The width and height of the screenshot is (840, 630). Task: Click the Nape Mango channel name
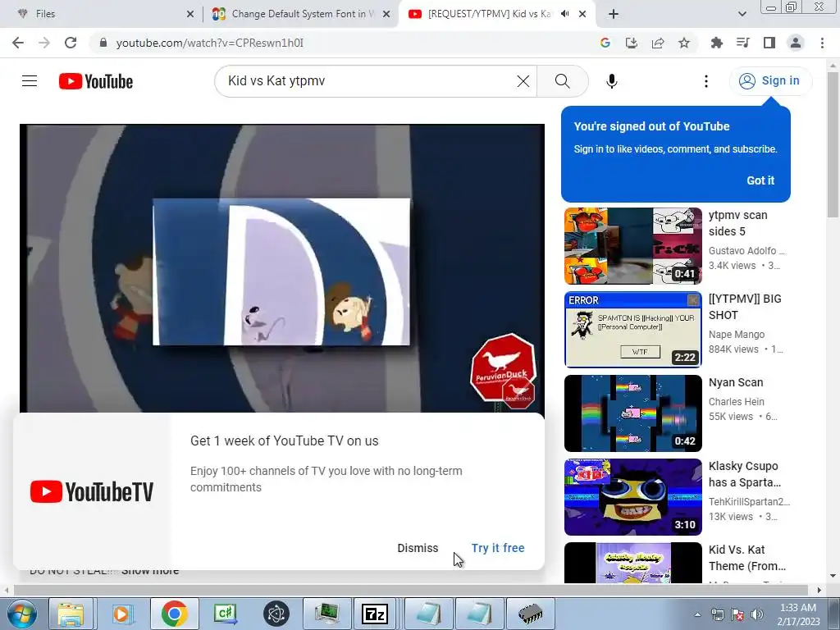pos(736,335)
